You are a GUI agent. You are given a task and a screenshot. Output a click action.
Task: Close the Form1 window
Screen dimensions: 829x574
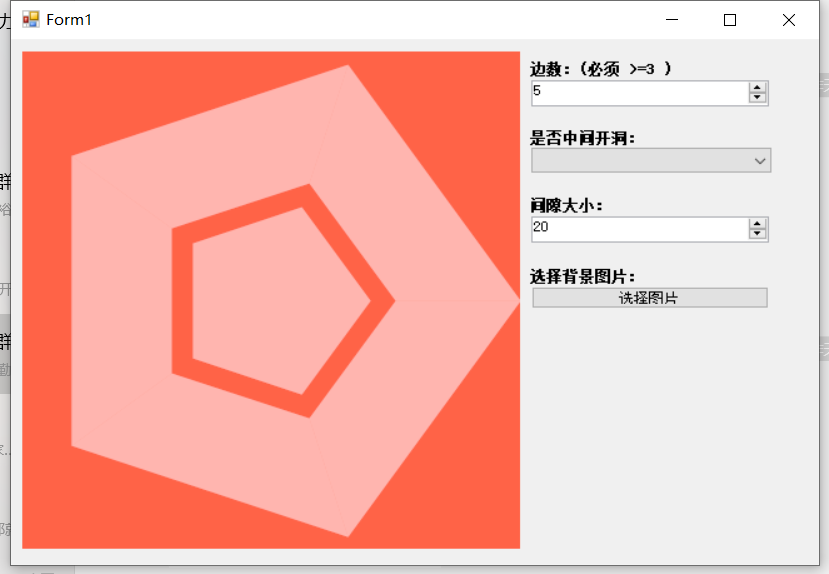click(x=789, y=20)
